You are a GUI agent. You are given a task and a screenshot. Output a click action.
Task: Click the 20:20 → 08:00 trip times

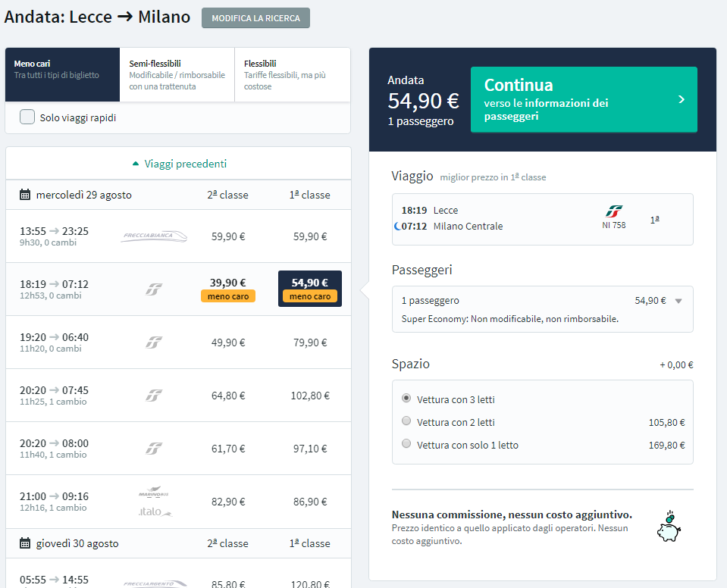click(x=54, y=443)
